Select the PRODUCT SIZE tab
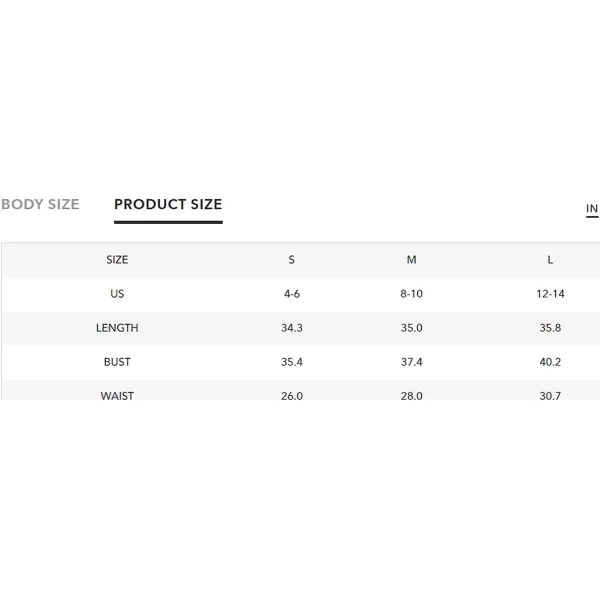Screen dimensions: 600x600 pos(168,204)
